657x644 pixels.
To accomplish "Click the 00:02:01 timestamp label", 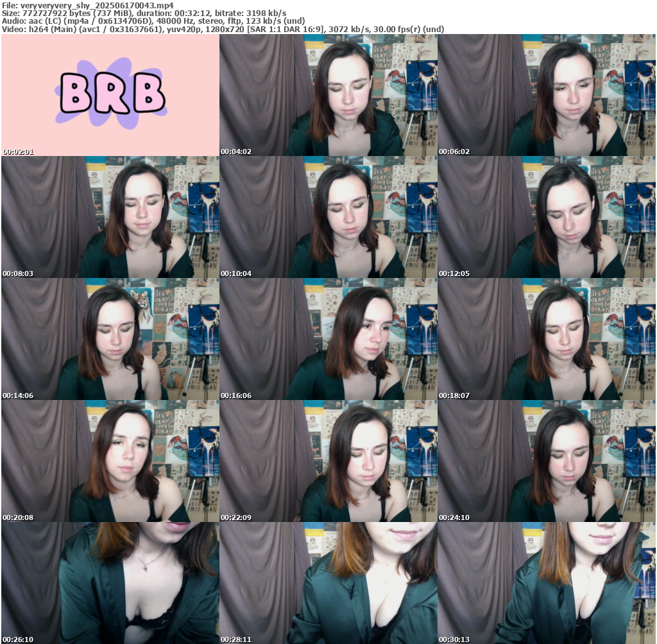I will pos(18,152).
